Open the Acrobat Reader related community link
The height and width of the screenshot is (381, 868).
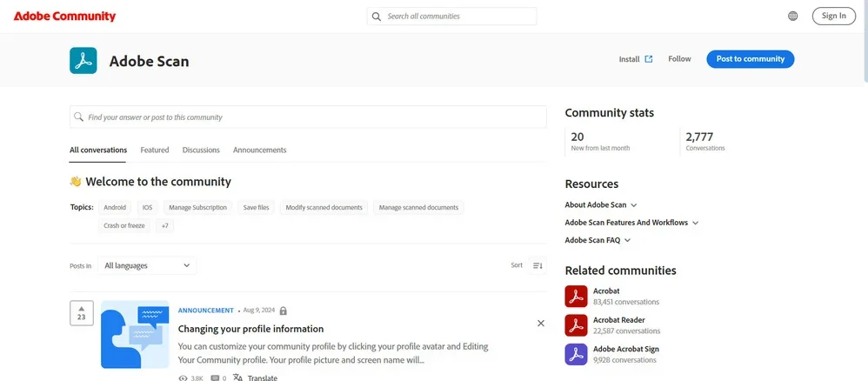tap(619, 320)
